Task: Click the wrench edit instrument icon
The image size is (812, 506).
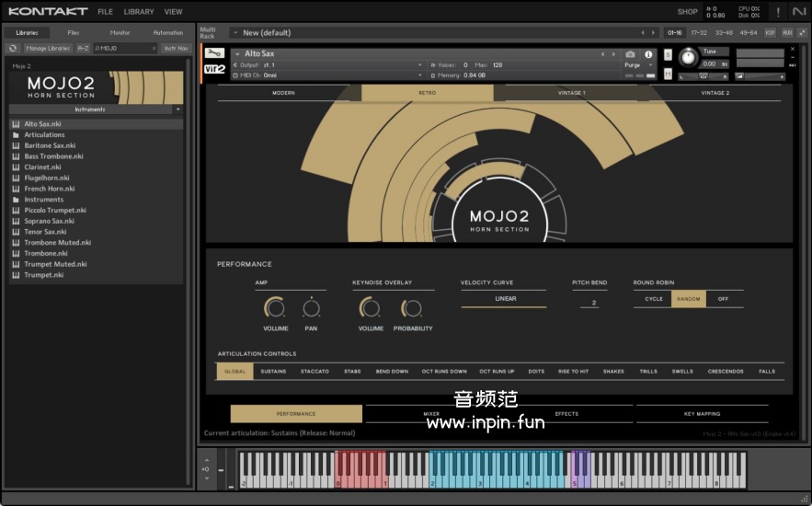Action: (214, 53)
